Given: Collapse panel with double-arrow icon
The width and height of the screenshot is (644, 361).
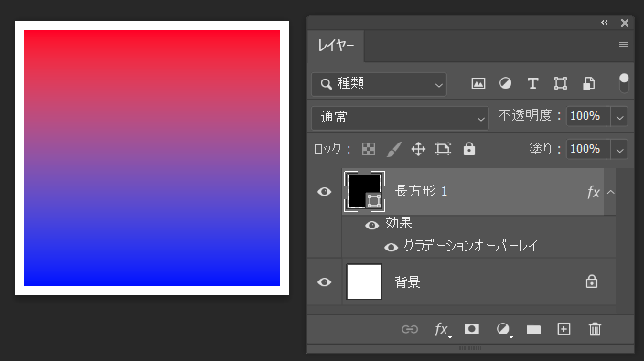Looking at the screenshot, I should 604,23.
